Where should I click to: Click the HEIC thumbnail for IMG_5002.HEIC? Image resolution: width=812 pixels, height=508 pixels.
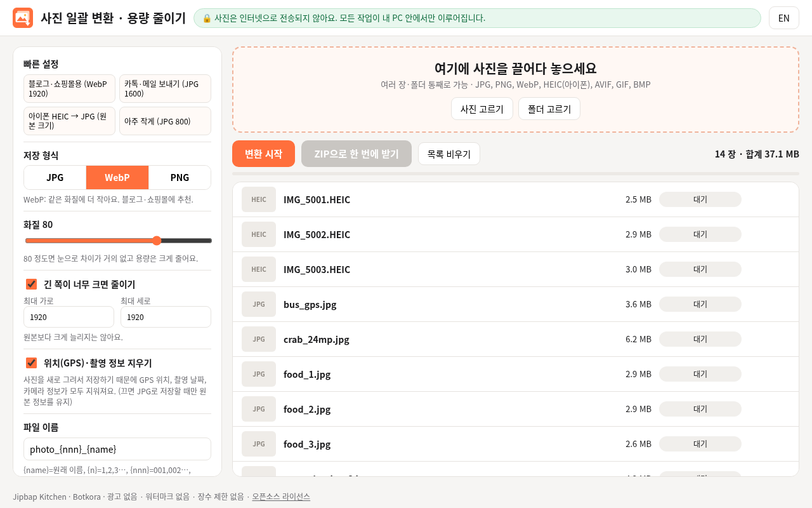(259, 234)
